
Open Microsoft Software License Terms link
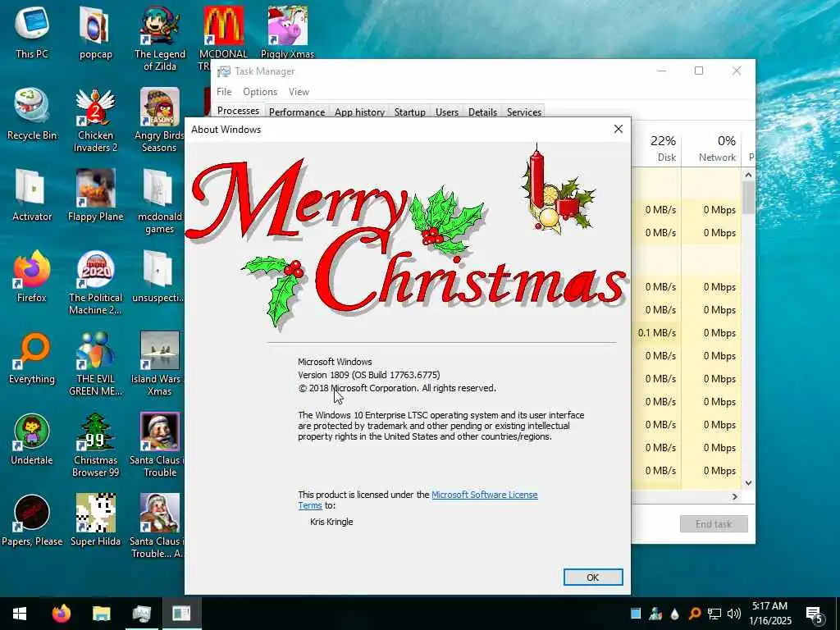pos(484,495)
